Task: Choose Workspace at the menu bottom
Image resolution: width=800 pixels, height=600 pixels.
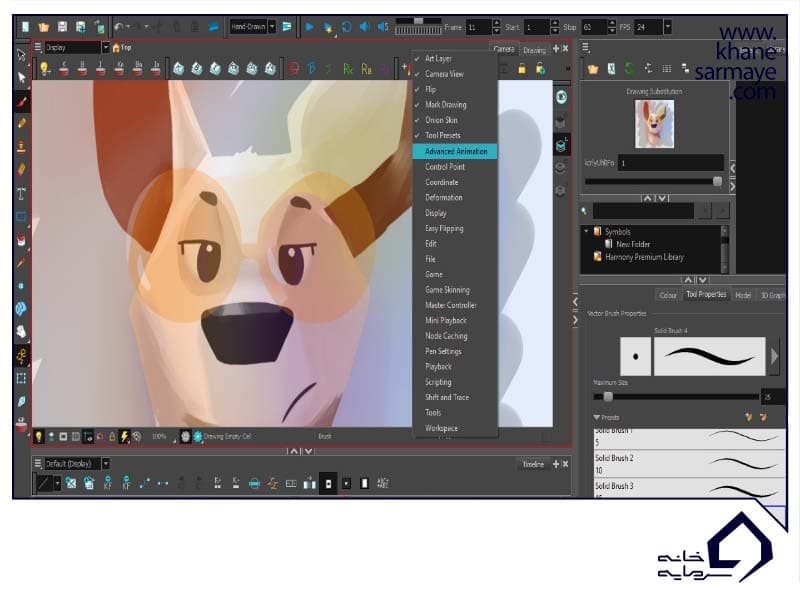Action: pyautogui.click(x=455, y=428)
